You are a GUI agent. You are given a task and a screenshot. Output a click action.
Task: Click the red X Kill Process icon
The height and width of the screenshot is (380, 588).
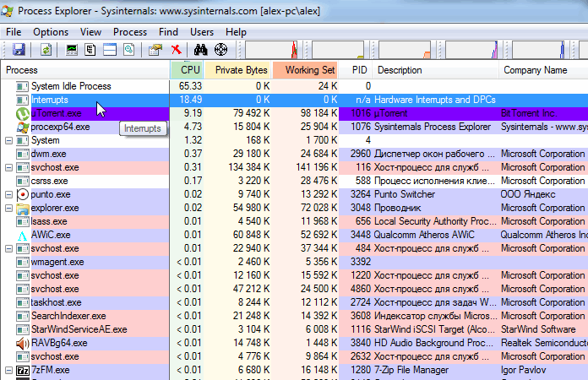pos(176,50)
